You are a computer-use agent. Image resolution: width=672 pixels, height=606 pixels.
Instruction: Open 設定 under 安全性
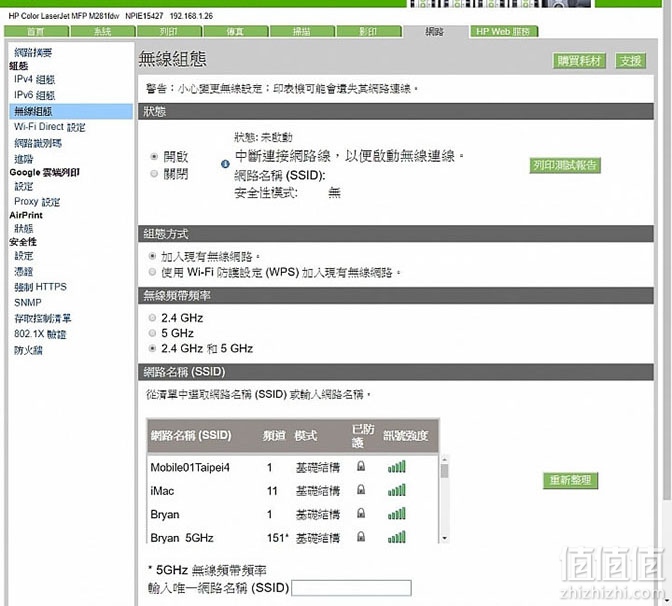[24, 256]
